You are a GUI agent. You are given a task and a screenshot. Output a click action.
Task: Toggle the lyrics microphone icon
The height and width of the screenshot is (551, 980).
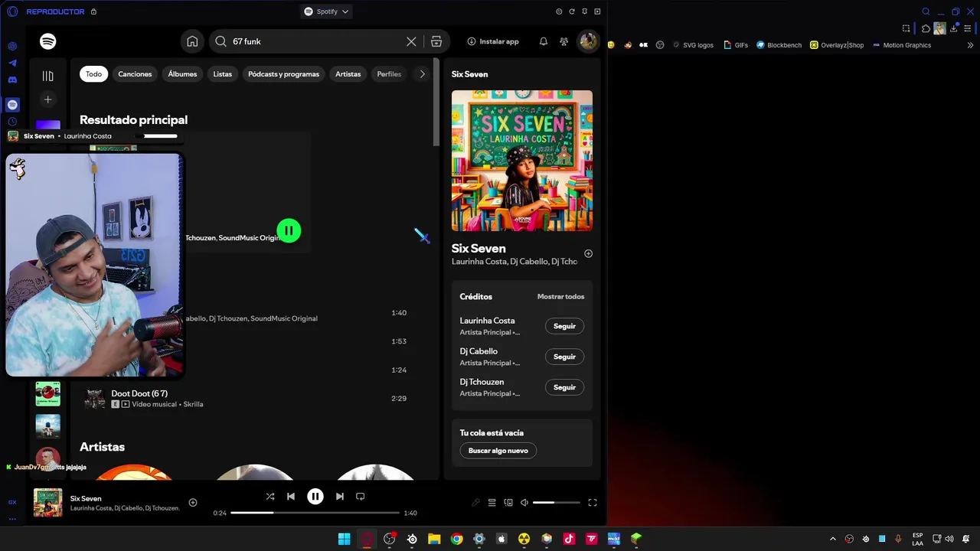click(x=475, y=503)
